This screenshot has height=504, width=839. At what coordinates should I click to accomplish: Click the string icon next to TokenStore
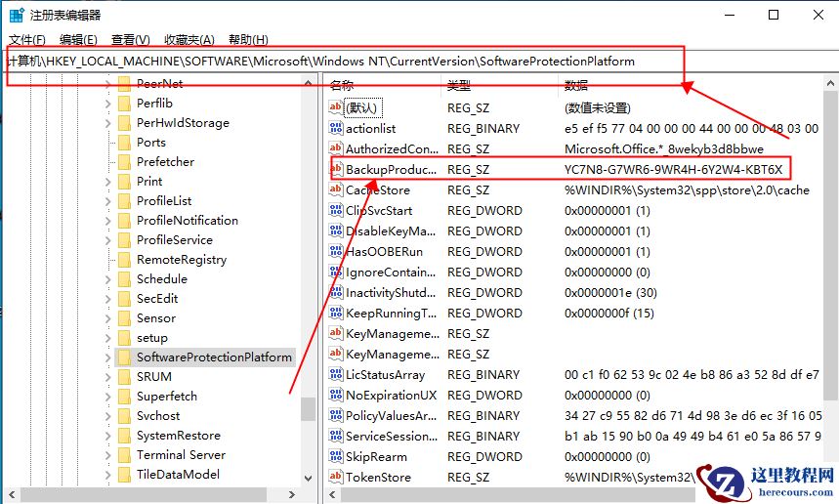pyautogui.click(x=335, y=477)
